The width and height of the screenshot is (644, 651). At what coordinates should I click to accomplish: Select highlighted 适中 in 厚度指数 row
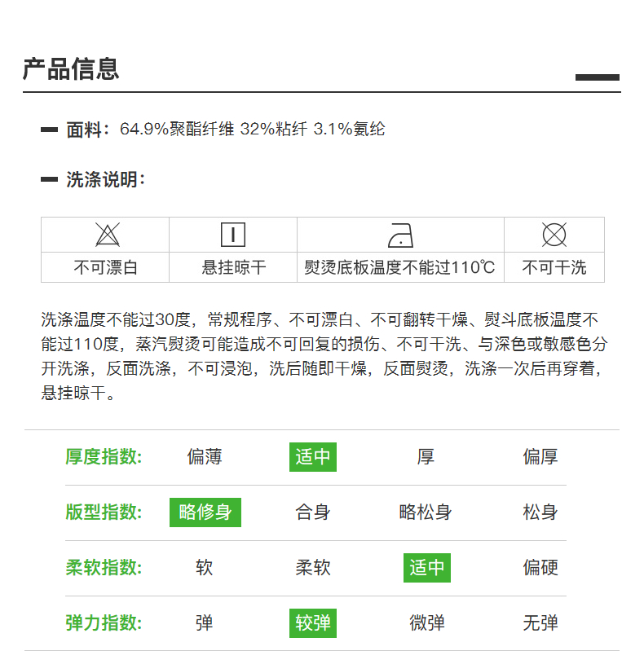pos(313,457)
